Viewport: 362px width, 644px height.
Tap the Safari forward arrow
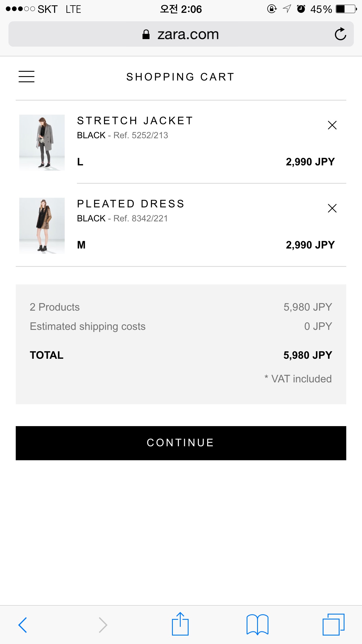click(x=103, y=625)
